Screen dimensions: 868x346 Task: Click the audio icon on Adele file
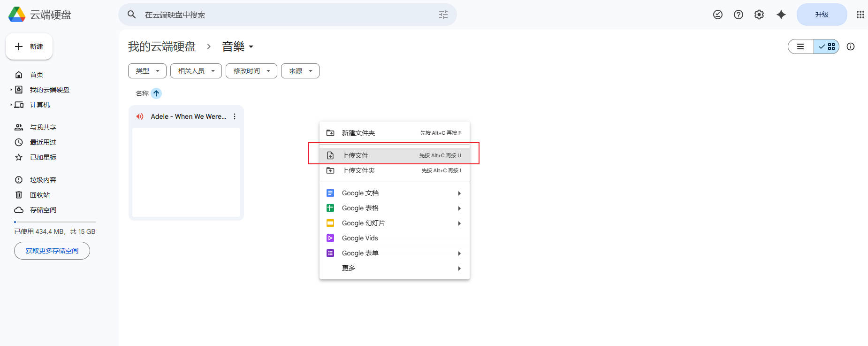pyautogui.click(x=140, y=116)
